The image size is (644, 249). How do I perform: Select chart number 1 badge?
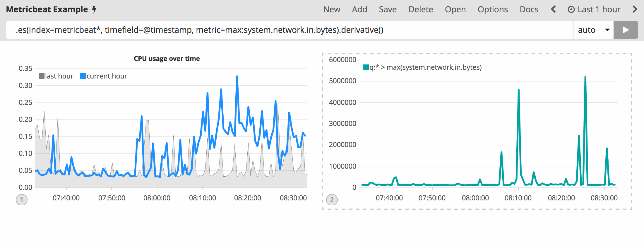tap(22, 200)
